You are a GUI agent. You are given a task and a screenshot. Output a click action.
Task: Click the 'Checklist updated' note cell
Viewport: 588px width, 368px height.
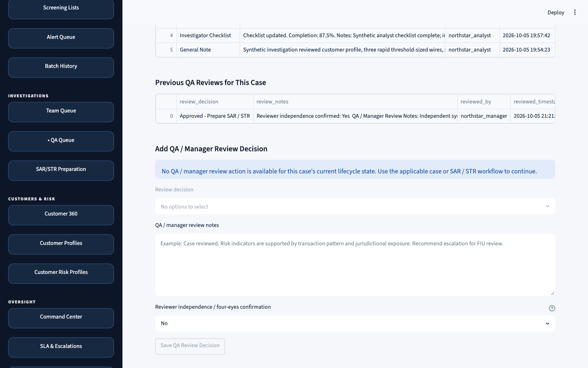[343, 36]
